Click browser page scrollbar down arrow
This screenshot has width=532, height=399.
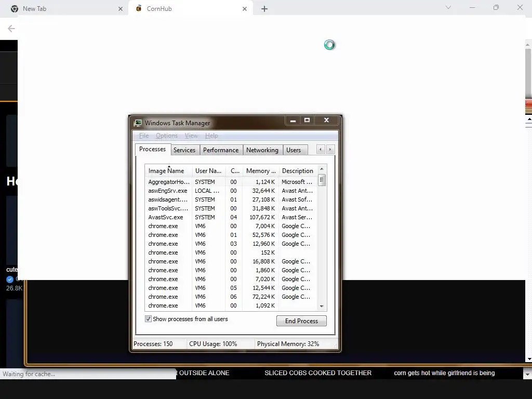[528, 375]
